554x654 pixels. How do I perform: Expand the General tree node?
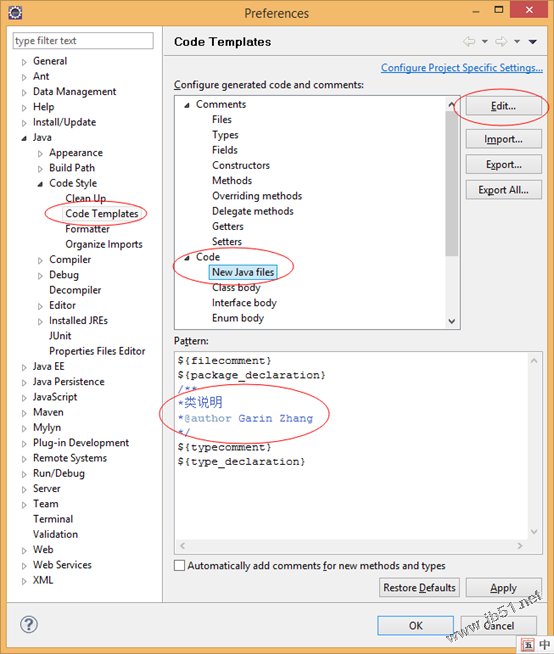(24, 62)
